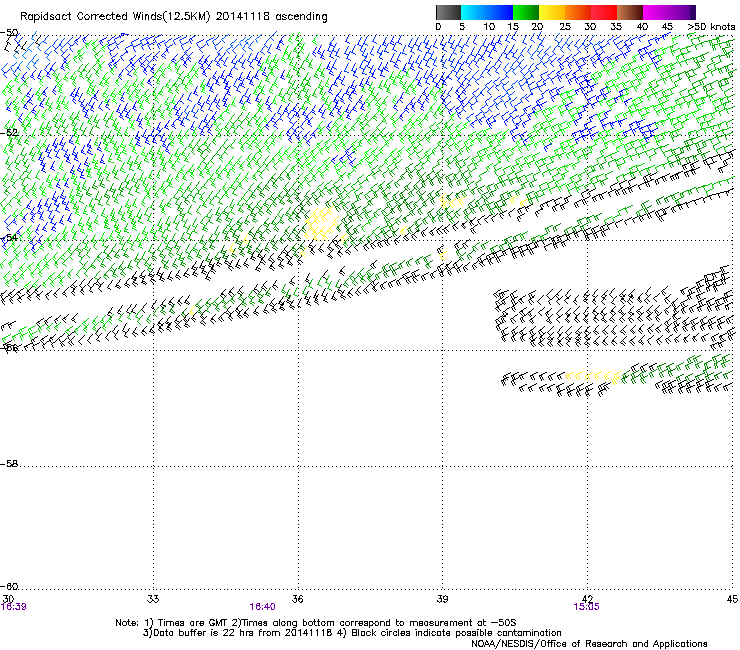
Task: Click the green 15-20 knots color swatch
Action: click(526, 12)
